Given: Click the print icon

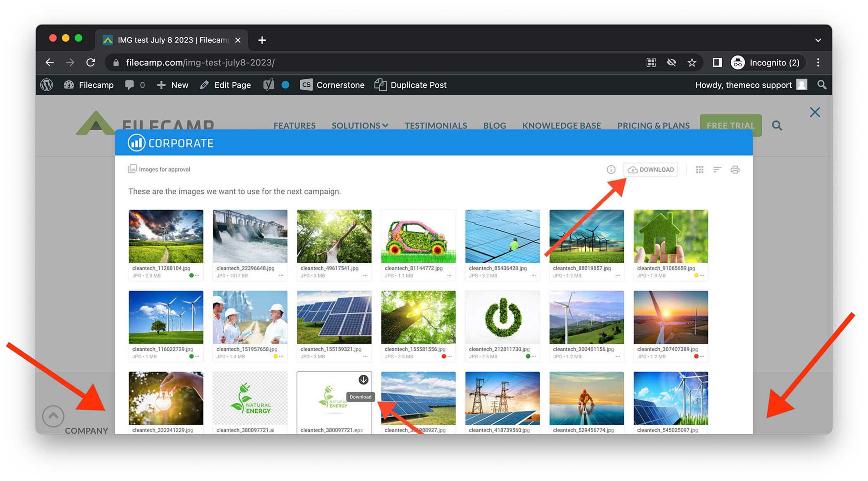Looking at the screenshot, I should [x=735, y=170].
